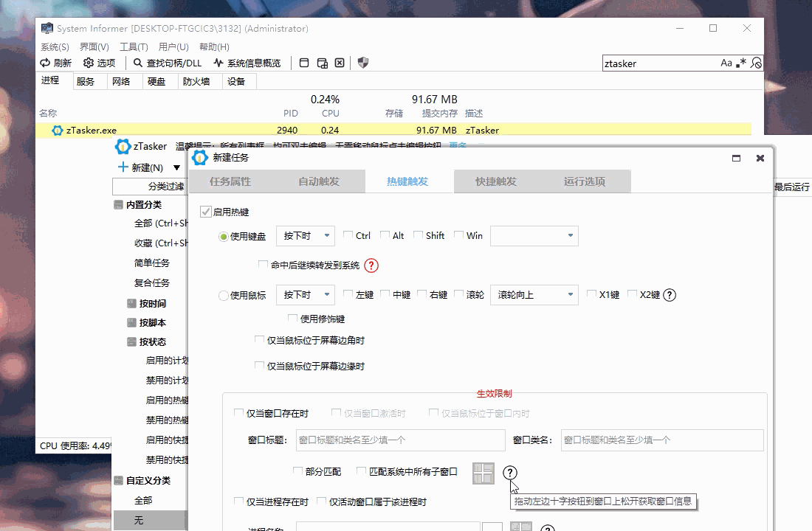Enable the Ctrl modifier checkbox
This screenshot has height=531, width=812.
(x=348, y=235)
